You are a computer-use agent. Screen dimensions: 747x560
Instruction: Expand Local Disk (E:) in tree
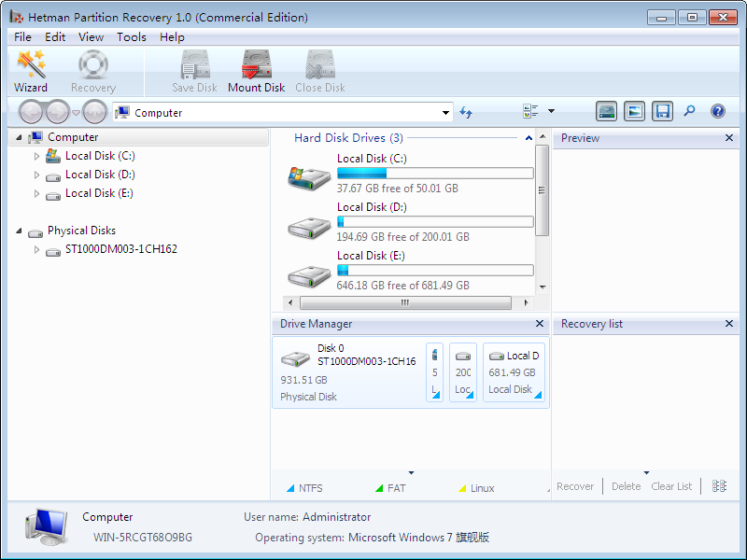click(36, 193)
